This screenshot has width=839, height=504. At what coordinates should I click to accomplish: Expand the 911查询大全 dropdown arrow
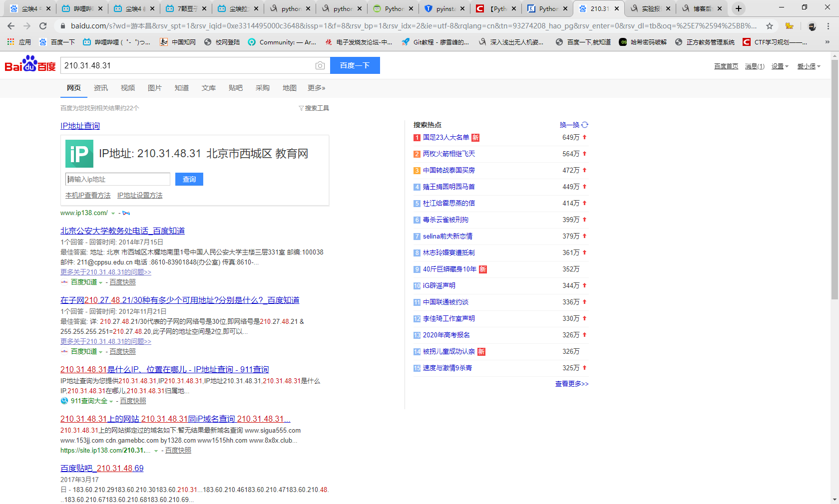[111, 402]
